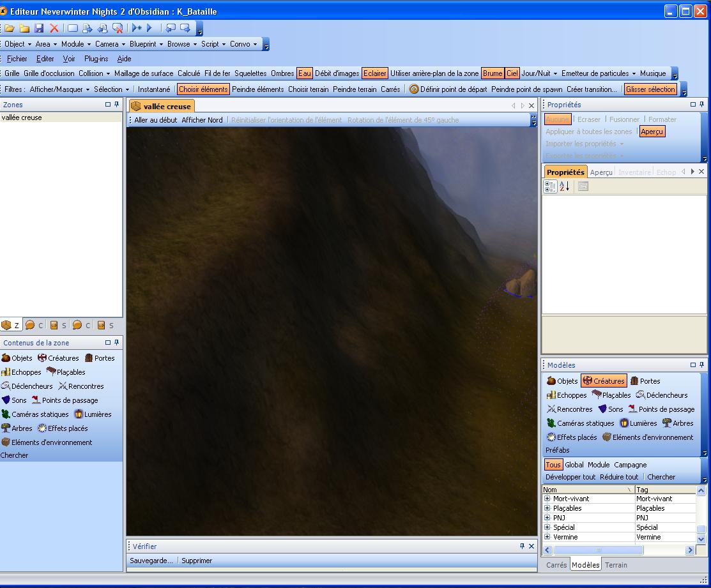Select vallée creuse in Zones list
The width and height of the screenshot is (711, 588).
[61, 117]
